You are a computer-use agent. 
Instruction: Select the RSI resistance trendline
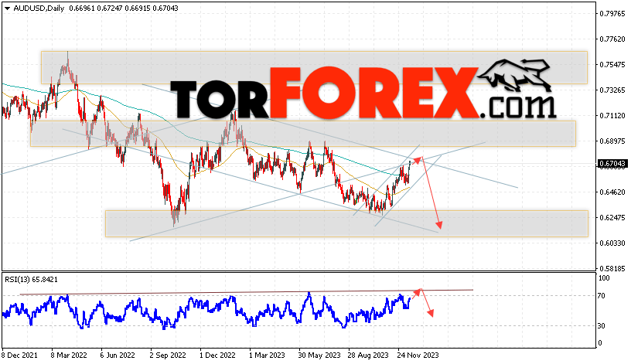coord(246,292)
